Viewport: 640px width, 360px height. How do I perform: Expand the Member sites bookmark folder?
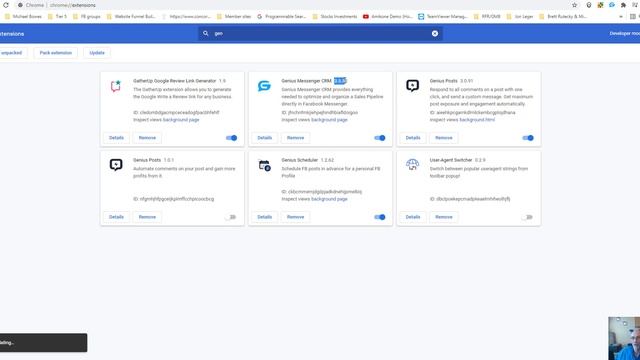[x=234, y=17]
